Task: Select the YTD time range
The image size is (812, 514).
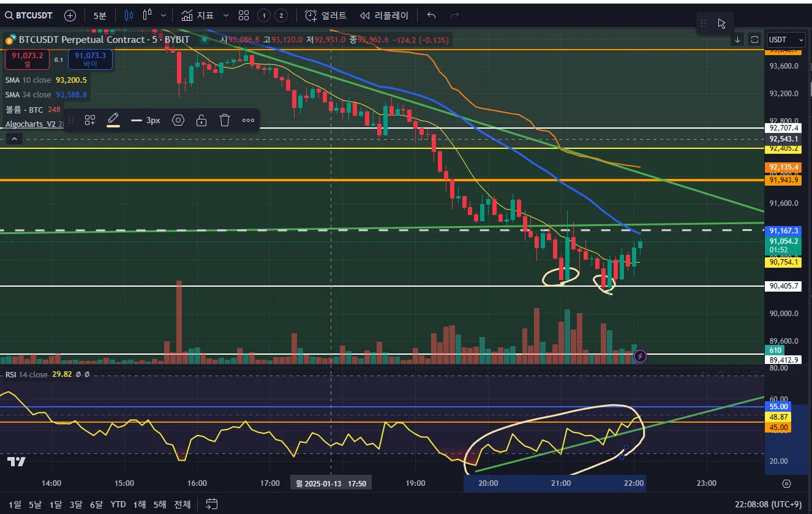Action: (x=118, y=504)
